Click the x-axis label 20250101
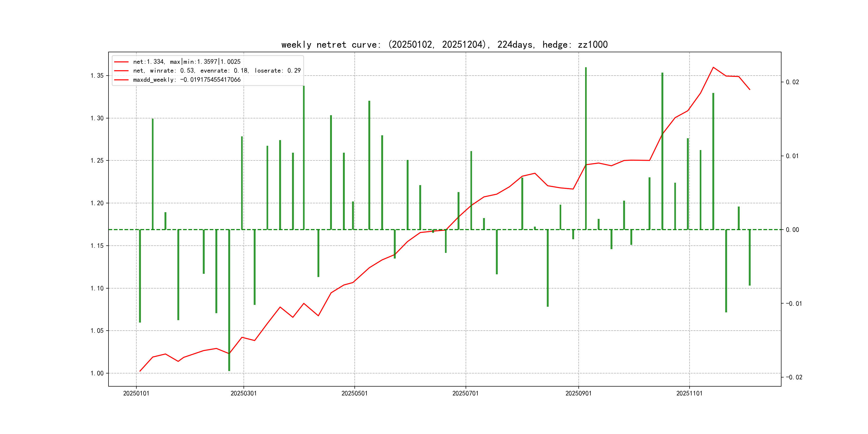This screenshot has height=434, width=868. 136,393
